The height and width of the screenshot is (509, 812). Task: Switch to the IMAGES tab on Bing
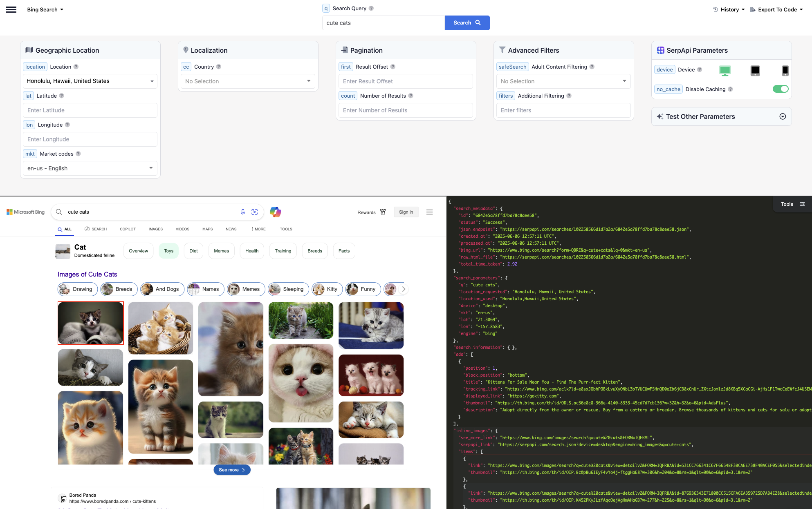(x=156, y=229)
